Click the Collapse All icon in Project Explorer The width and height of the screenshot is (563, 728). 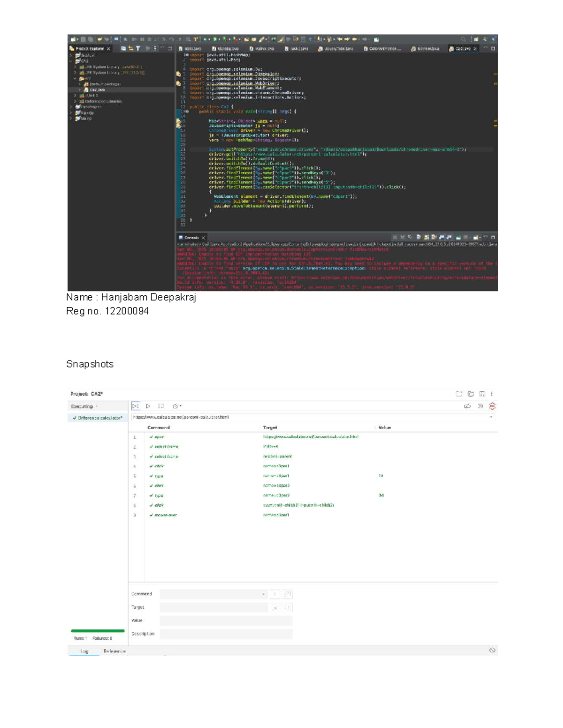pos(123,48)
